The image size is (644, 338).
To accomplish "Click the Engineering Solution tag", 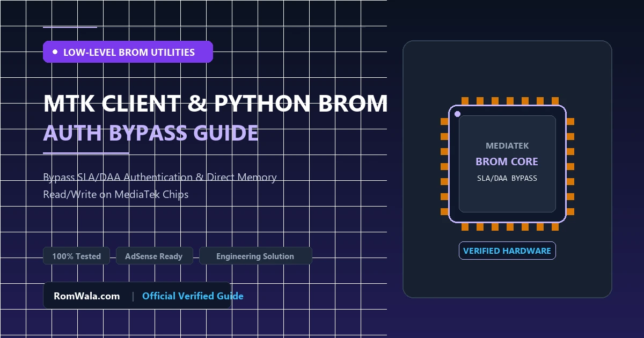I will 255,256.
